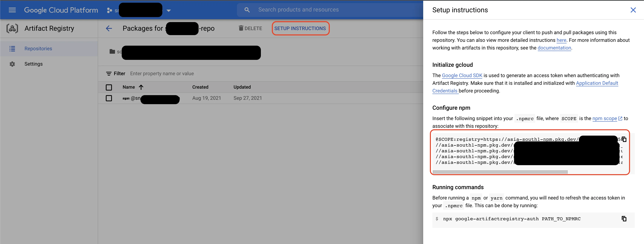644x244 pixels.
Task: Click the Sep 27, 2021 updated date
Action: coord(247,98)
